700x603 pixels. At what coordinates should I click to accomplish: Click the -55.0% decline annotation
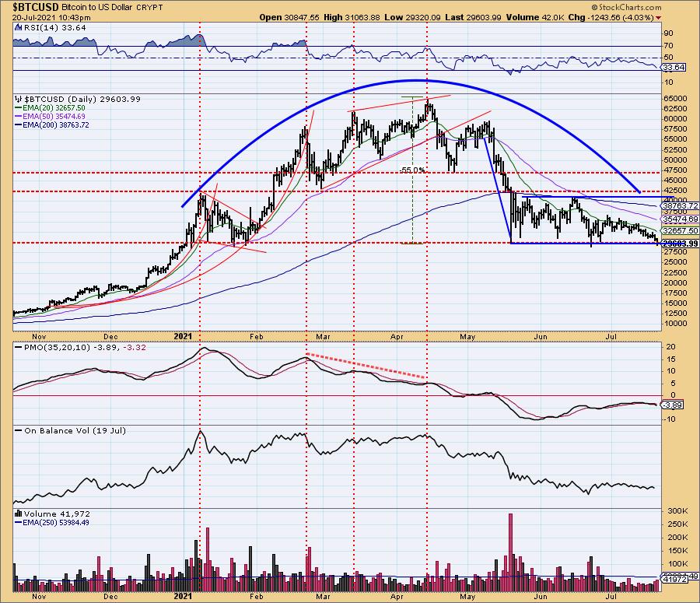coord(412,170)
